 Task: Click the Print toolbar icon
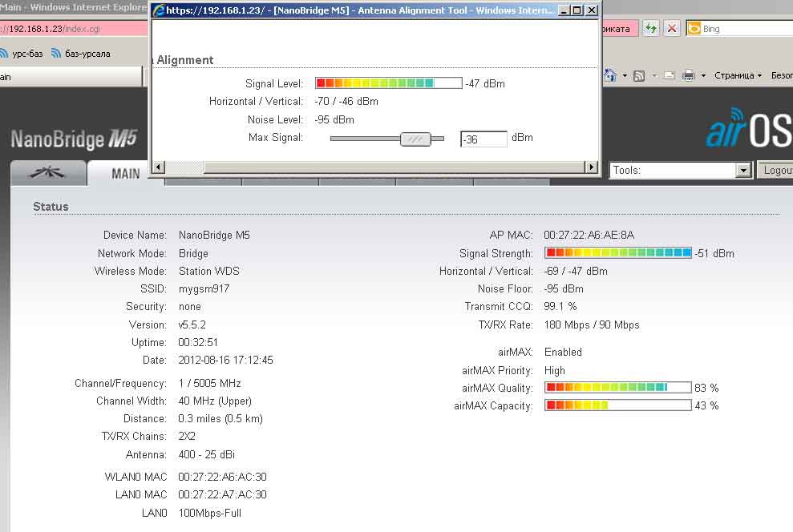click(688, 76)
